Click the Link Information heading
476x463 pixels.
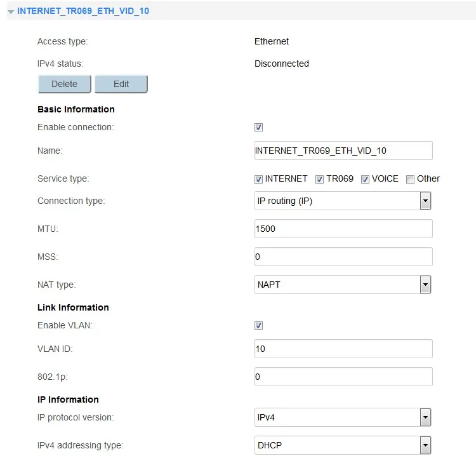[x=73, y=307]
